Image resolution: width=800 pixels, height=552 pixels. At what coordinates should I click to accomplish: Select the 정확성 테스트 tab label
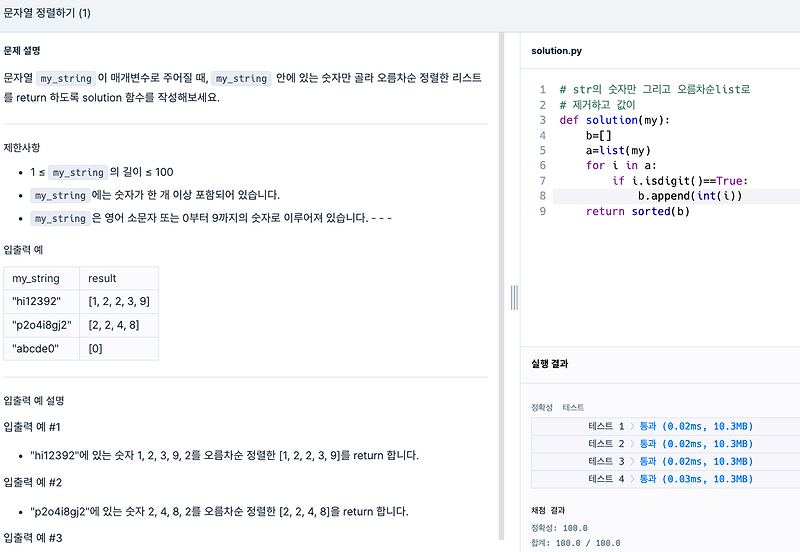point(557,407)
